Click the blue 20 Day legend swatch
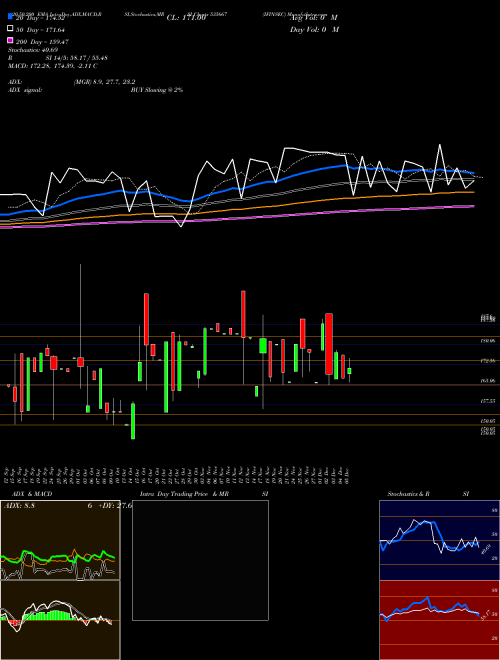Viewport: 500px width, 660px height. [x=10, y=16]
